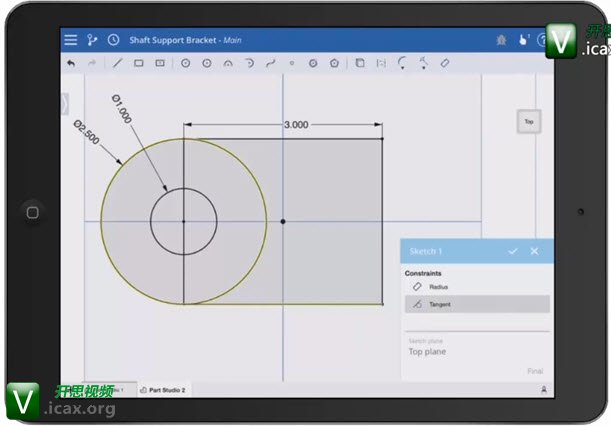Open document history clock icon
The image size is (611, 426).
click(113, 40)
